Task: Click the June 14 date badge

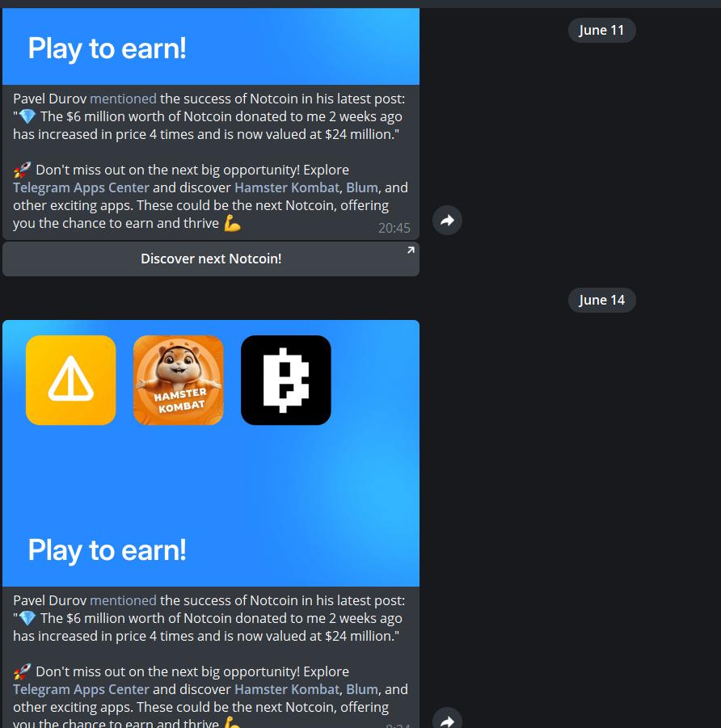Action: tap(601, 300)
